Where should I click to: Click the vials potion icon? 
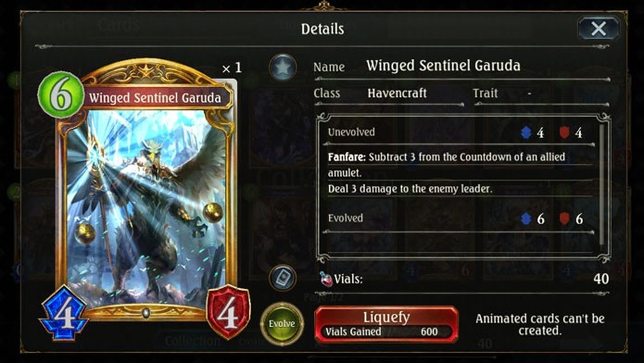pyautogui.click(x=326, y=279)
